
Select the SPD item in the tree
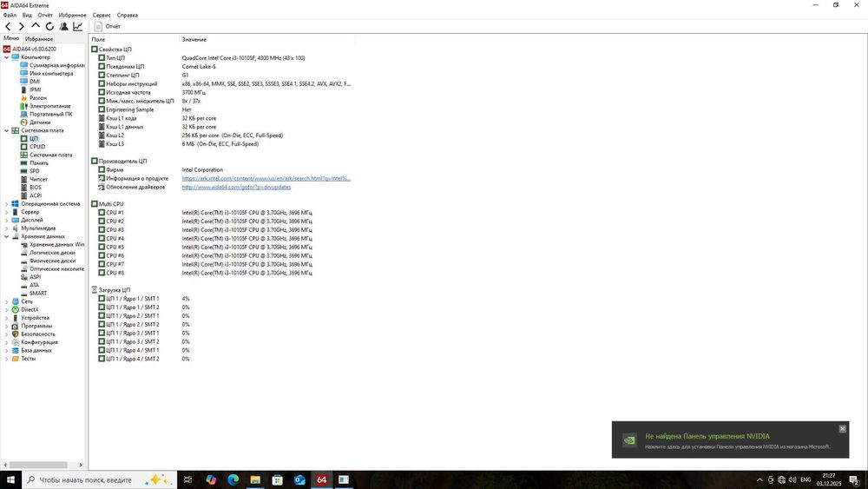tap(30, 171)
